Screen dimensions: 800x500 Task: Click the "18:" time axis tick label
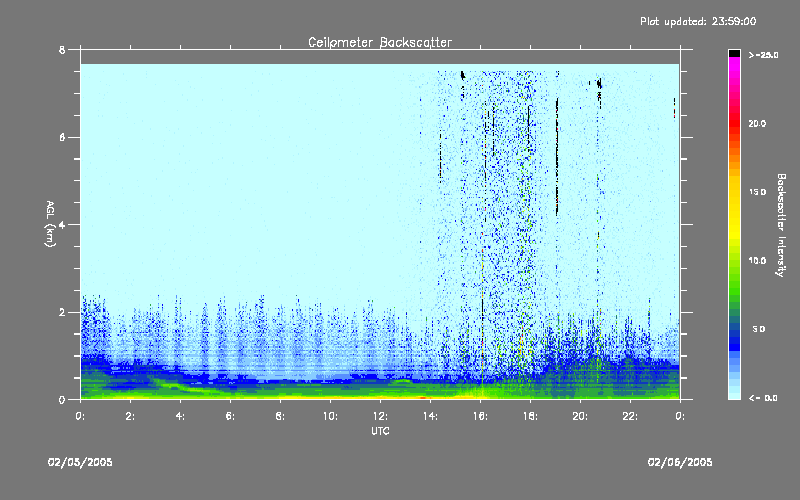point(530,416)
